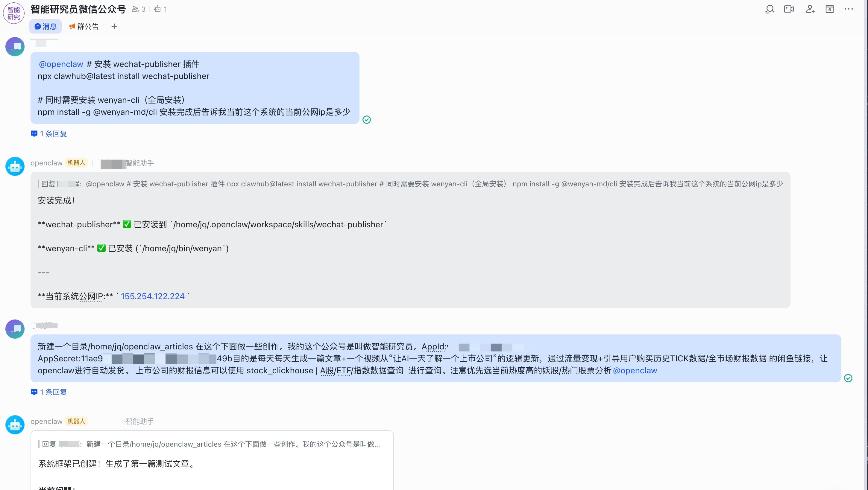Expand the 1条回复 thread under the openclaw_articles message
Viewport: 868px width, 490px height.
click(48, 392)
